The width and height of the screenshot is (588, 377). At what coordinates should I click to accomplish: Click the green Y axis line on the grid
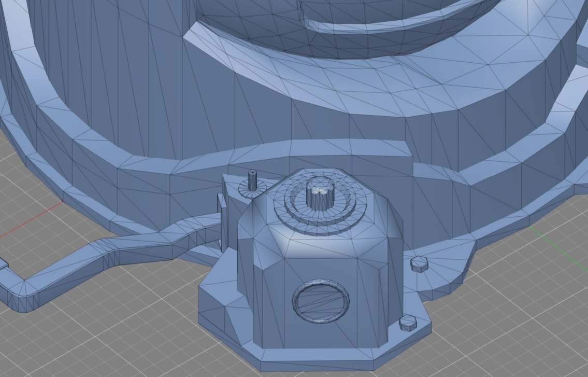click(559, 248)
